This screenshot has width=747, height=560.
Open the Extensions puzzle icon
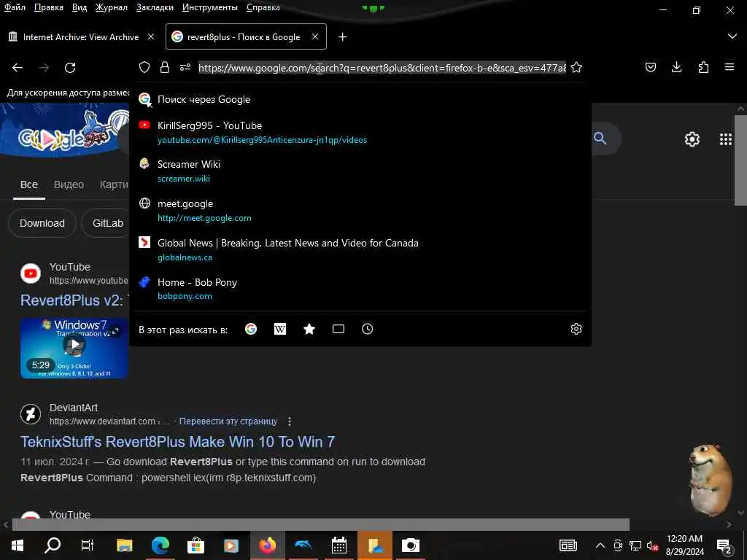pyautogui.click(x=703, y=67)
